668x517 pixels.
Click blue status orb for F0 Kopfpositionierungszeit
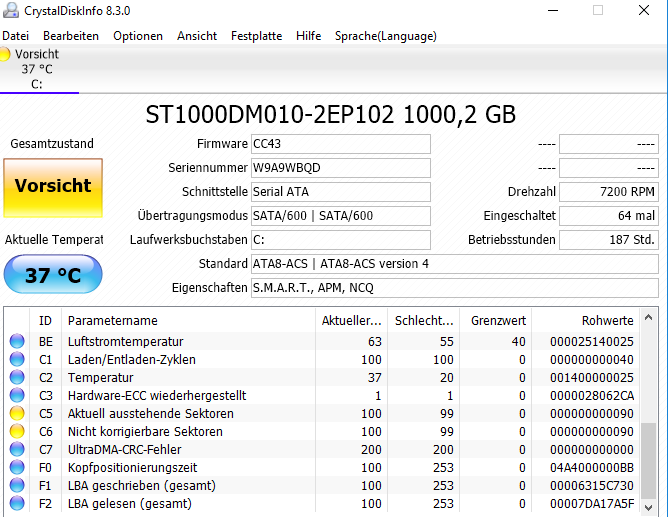[x=17, y=467]
